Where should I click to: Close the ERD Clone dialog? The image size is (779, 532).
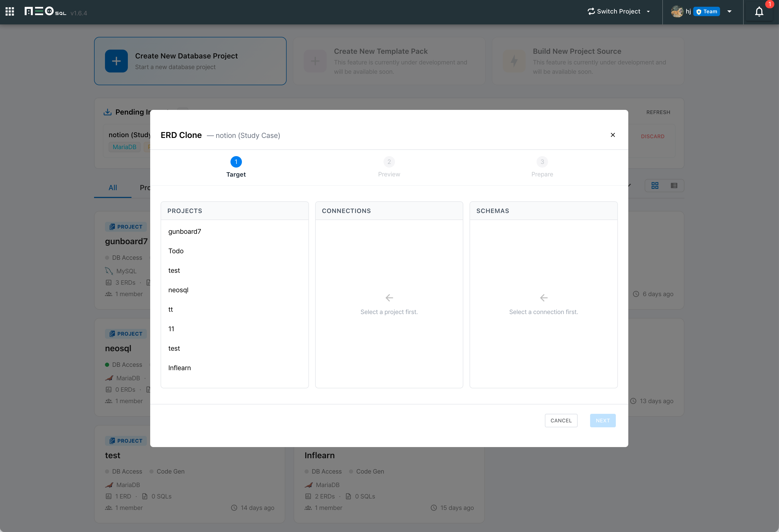coord(613,135)
